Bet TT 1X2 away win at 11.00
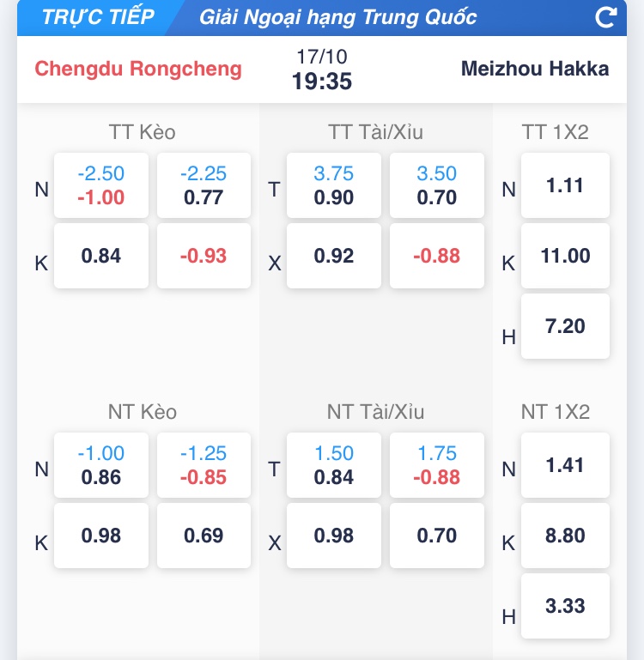Image resolution: width=644 pixels, height=660 pixels. tap(565, 256)
